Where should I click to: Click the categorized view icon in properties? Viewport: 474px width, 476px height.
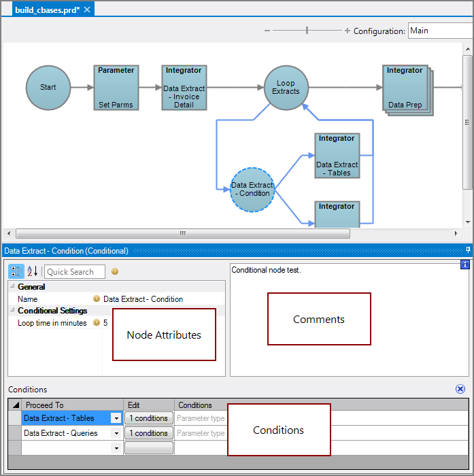point(16,272)
